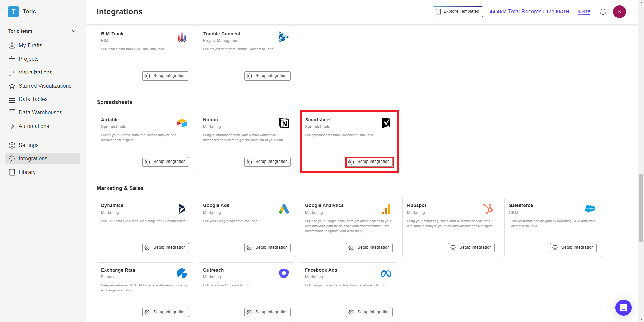Set up the Hubspot integration
Image resolution: width=644 pixels, height=322 pixels.
(471, 248)
